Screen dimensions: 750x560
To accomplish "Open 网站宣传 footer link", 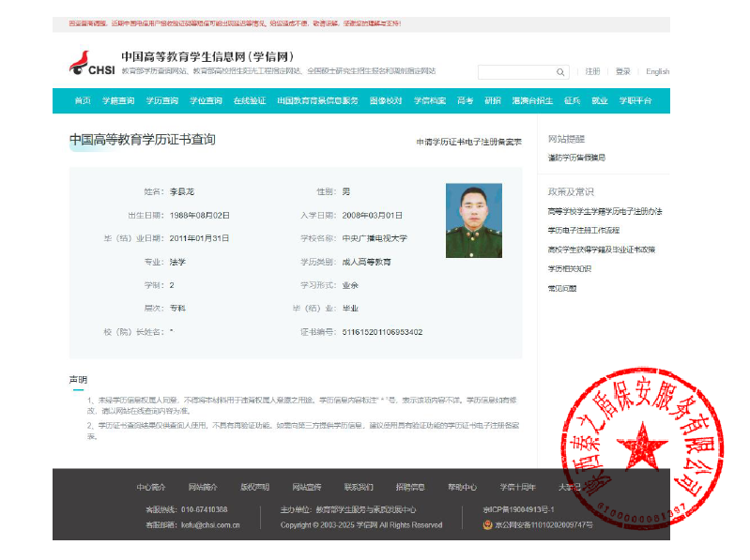I will click(x=307, y=487).
